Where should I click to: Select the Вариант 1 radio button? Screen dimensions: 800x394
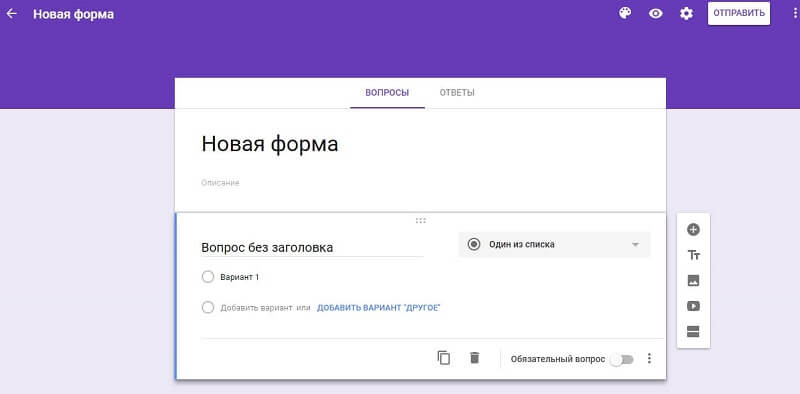(x=208, y=277)
